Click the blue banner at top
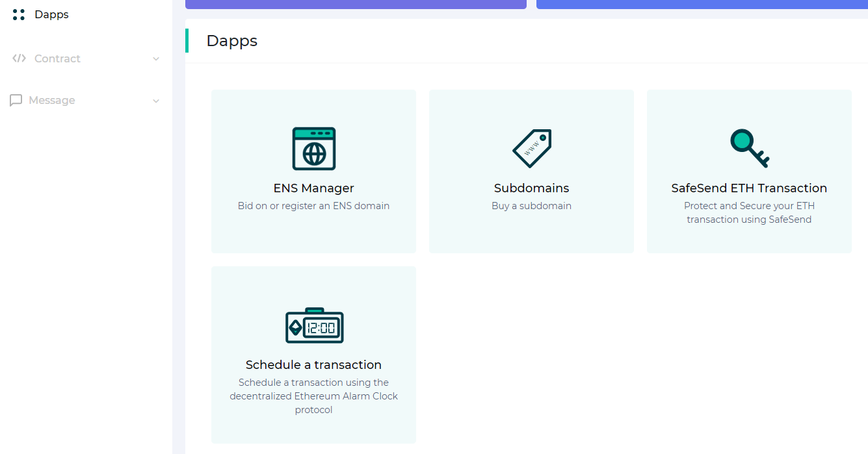Viewport: 868px width, 454px height. pyautogui.click(x=702, y=5)
